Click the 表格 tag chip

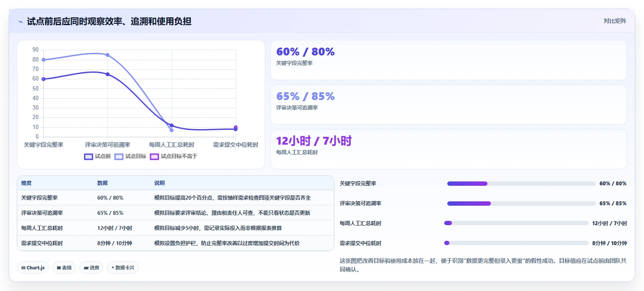[x=64, y=268]
